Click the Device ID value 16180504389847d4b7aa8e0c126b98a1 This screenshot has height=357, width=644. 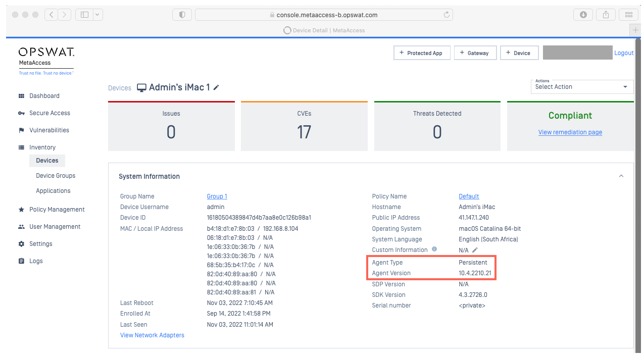coord(259,218)
